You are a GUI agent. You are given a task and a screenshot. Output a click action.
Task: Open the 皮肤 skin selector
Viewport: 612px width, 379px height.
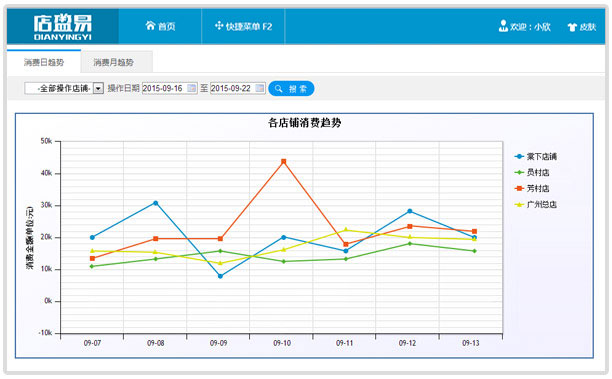coord(582,27)
